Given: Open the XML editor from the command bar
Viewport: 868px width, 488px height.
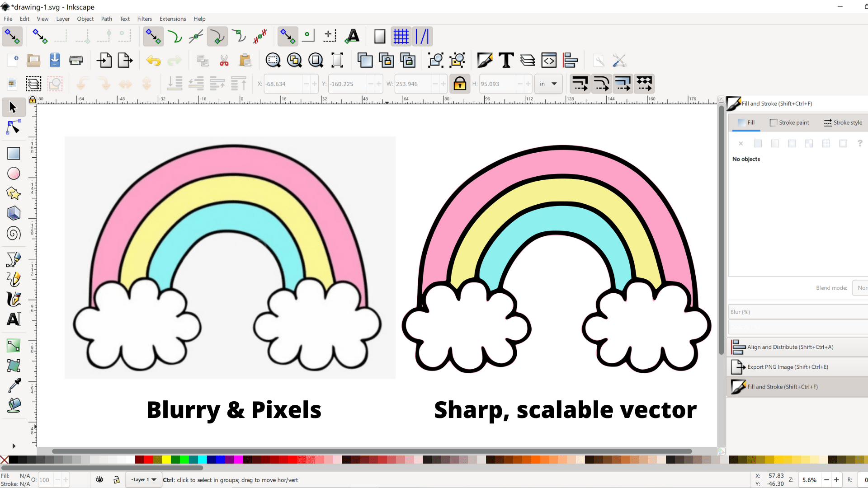Looking at the screenshot, I should click(x=548, y=60).
